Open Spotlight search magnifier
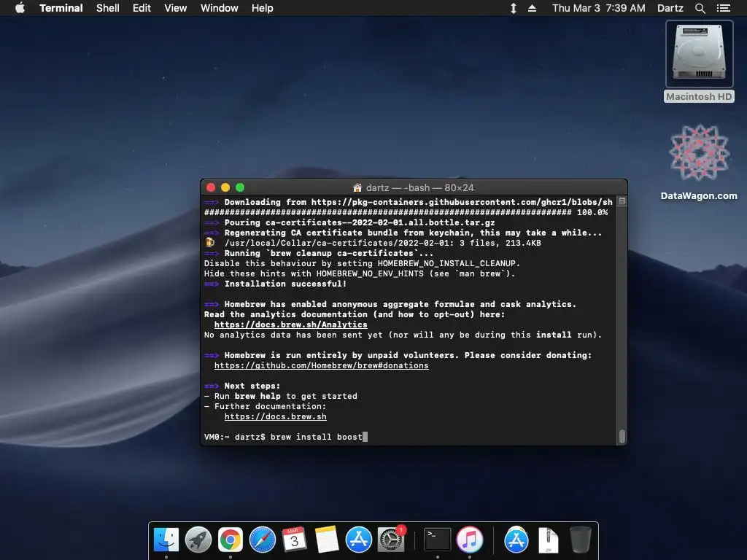Screen dimensions: 747x560 (x=700, y=8)
